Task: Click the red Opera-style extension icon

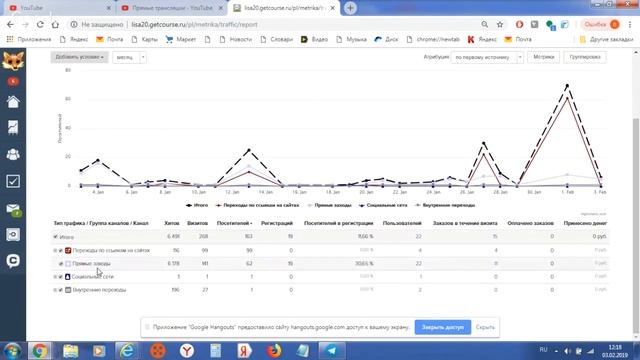Action: (x=519, y=24)
